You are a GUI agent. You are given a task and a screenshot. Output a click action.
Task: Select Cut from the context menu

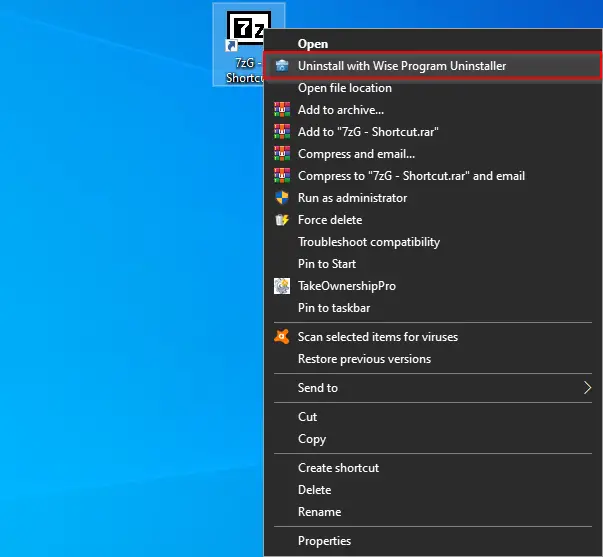coord(433,417)
